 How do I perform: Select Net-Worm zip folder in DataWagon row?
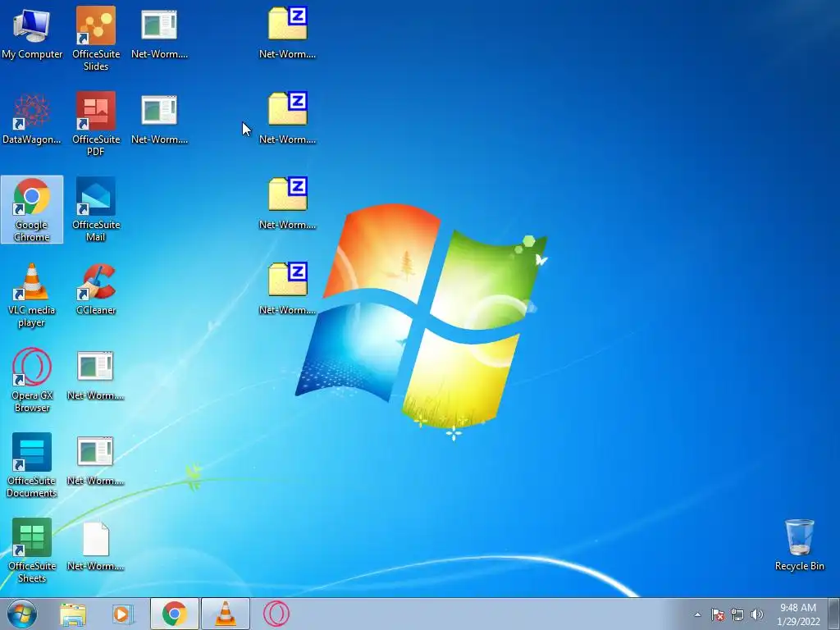click(x=288, y=119)
